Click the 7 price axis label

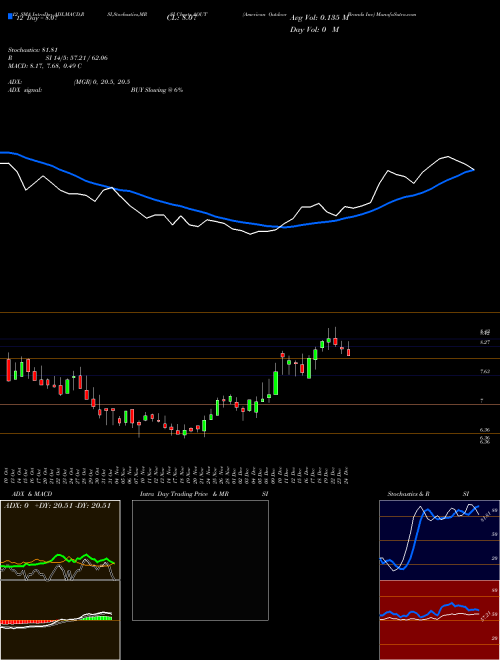482,401
